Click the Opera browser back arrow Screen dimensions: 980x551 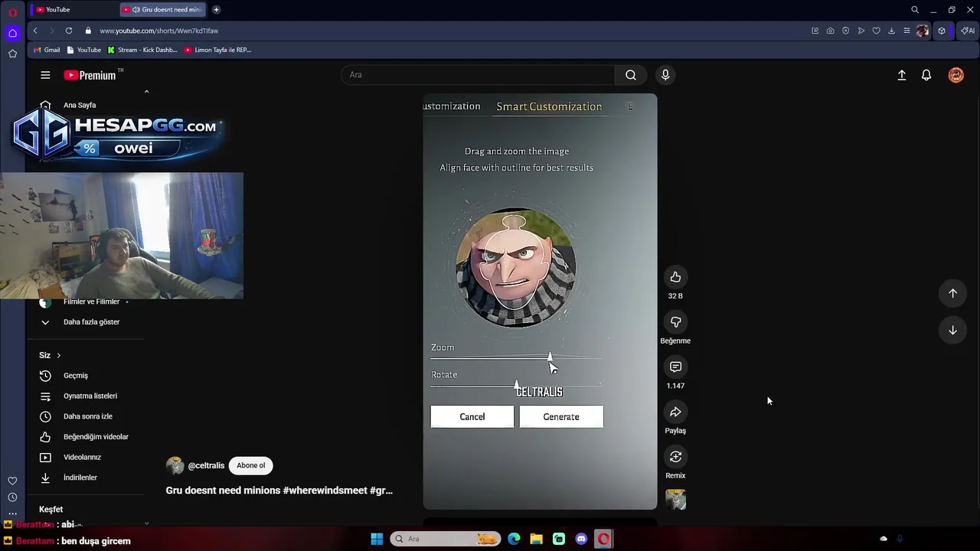click(35, 31)
